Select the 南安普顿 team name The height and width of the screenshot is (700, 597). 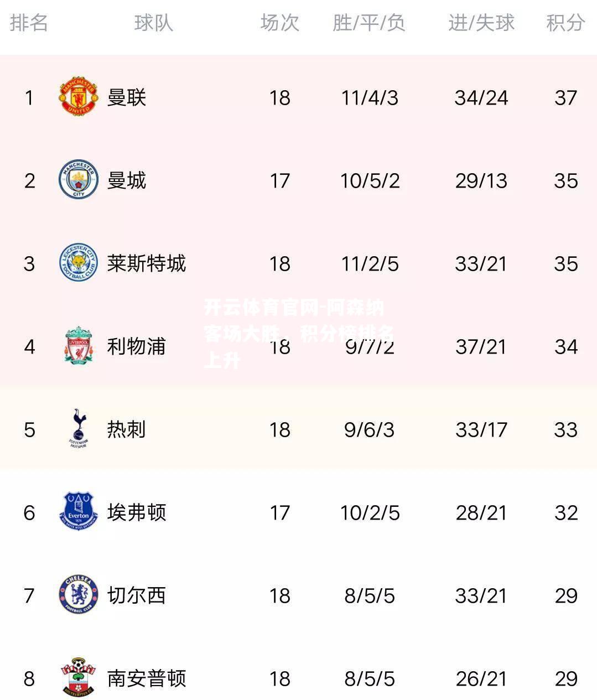(x=147, y=678)
